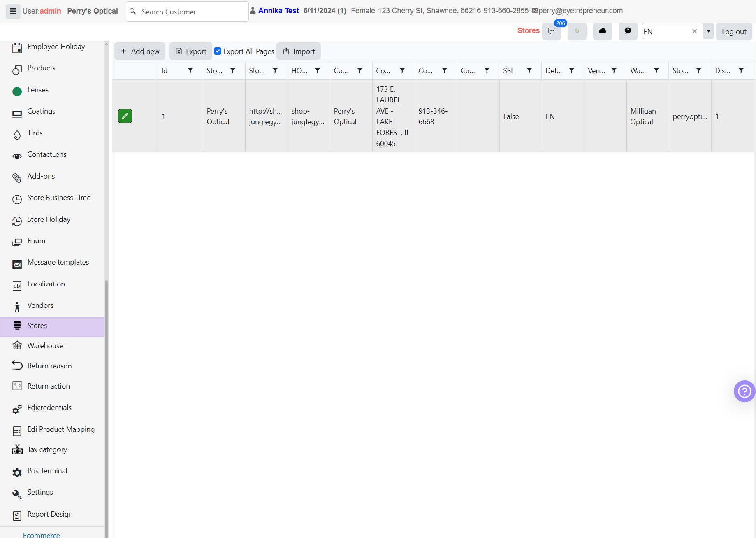Click the perry@eyetrepreneur.com email text

(580, 11)
